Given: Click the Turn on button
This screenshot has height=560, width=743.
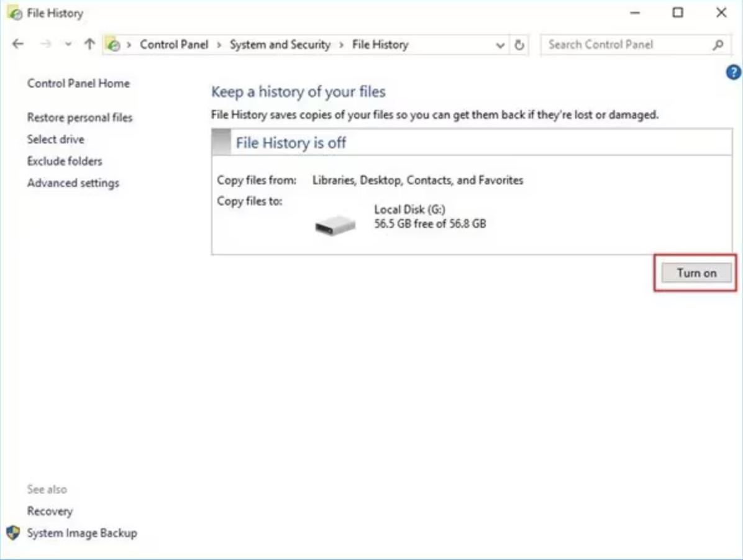Looking at the screenshot, I should (695, 273).
